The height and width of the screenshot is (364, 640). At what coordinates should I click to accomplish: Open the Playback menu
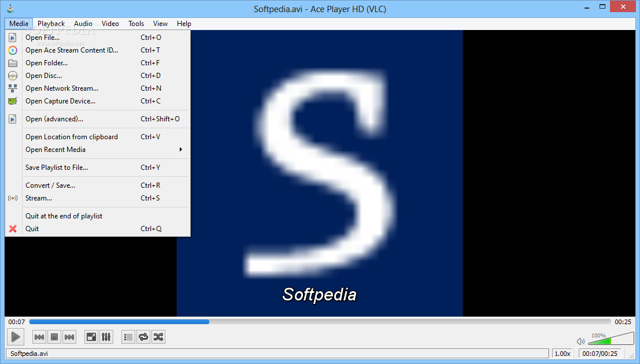pos(51,24)
